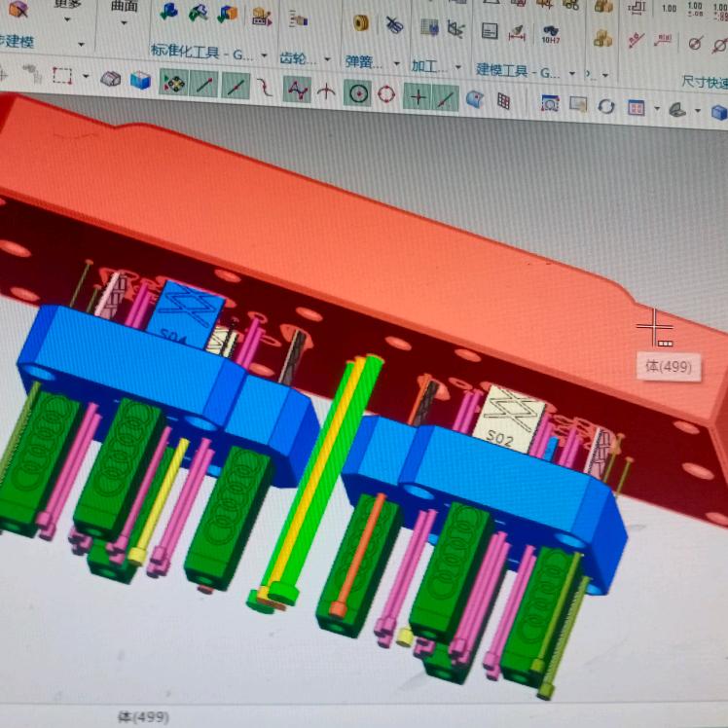Viewport: 728px width, 728px height.
Task: Toggle Enable Snap Point option
Action: tap(173, 83)
